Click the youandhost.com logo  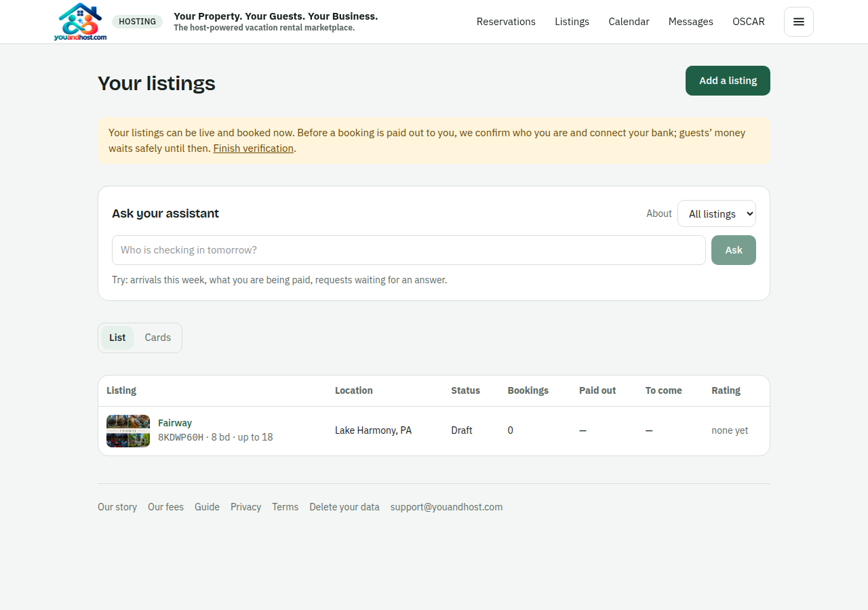coord(80,22)
